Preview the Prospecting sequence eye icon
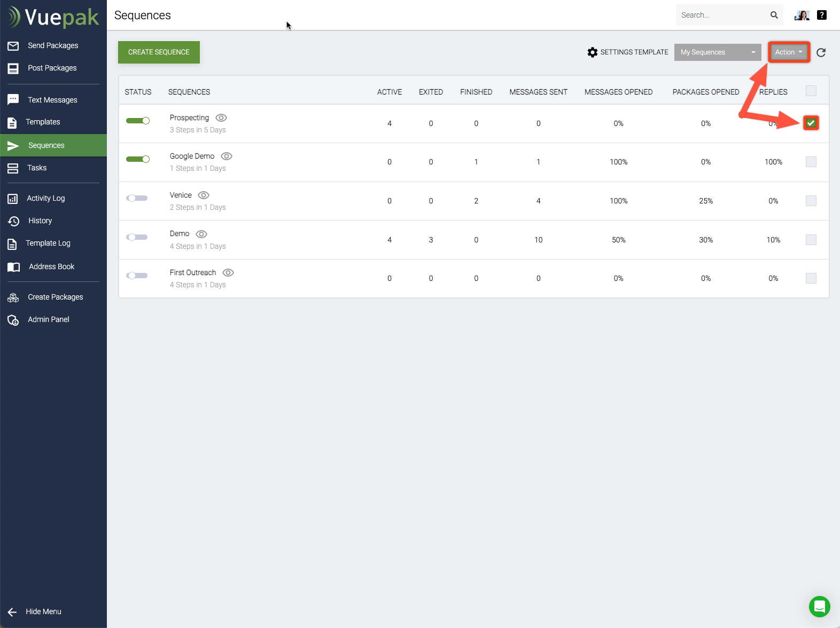 click(x=221, y=117)
